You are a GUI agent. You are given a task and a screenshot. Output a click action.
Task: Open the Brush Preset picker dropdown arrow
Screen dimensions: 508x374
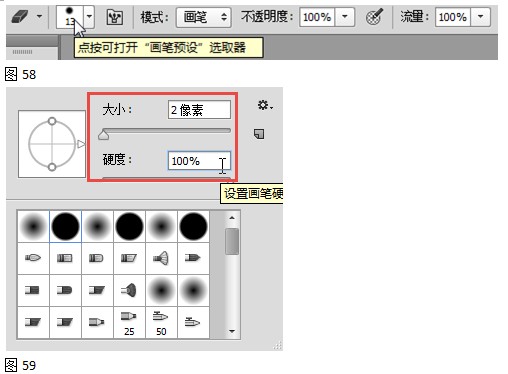tap(89, 16)
